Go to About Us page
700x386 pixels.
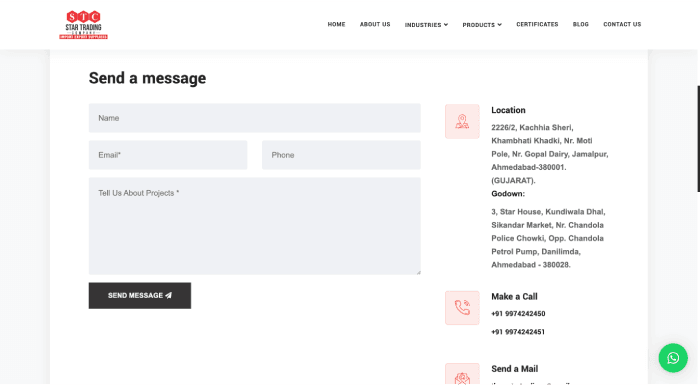point(375,25)
